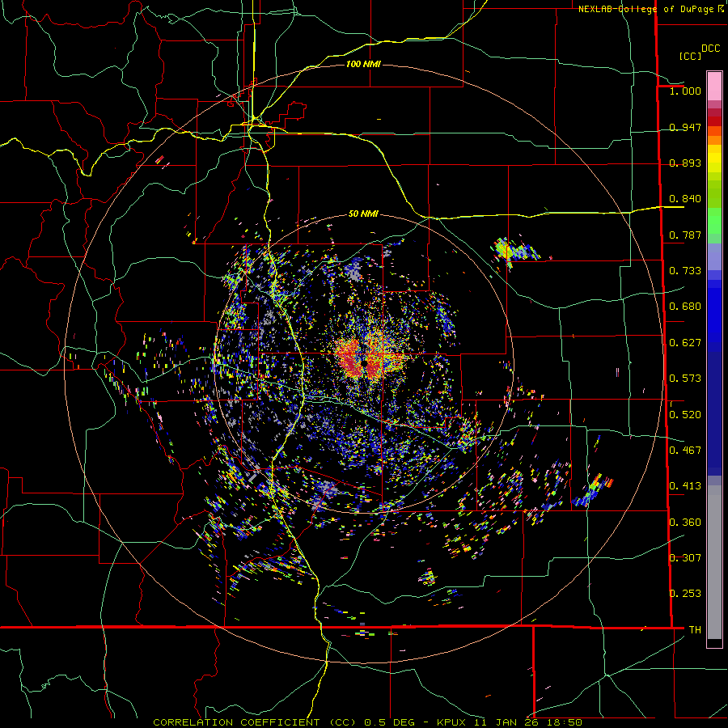Click the DCC label above the color bar
The height and width of the screenshot is (728, 728).
pyautogui.click(x=710, y=49)
